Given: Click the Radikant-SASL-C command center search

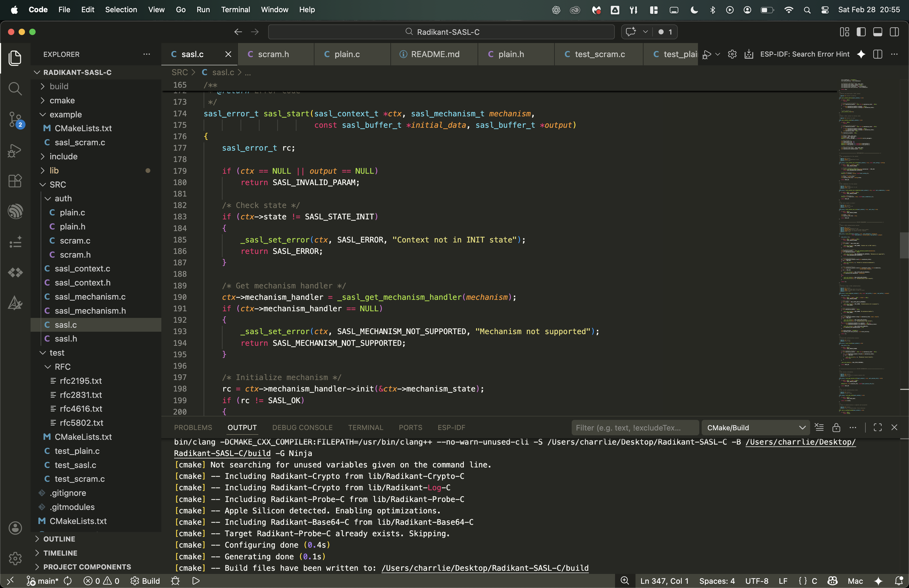Looking at the screenshot, I should pos(441,32).
